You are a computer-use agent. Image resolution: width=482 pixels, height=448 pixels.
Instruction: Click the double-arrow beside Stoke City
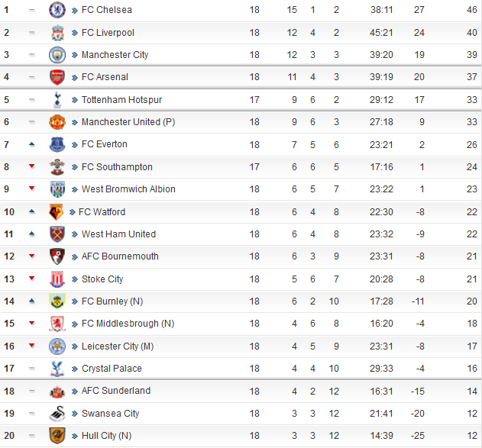[75, 279]
